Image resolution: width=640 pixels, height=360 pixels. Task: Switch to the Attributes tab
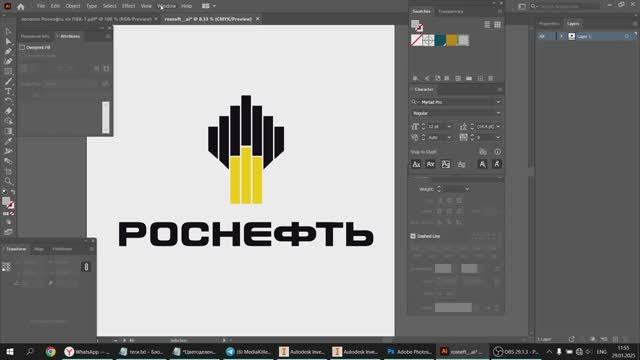[x=70, y=36]
